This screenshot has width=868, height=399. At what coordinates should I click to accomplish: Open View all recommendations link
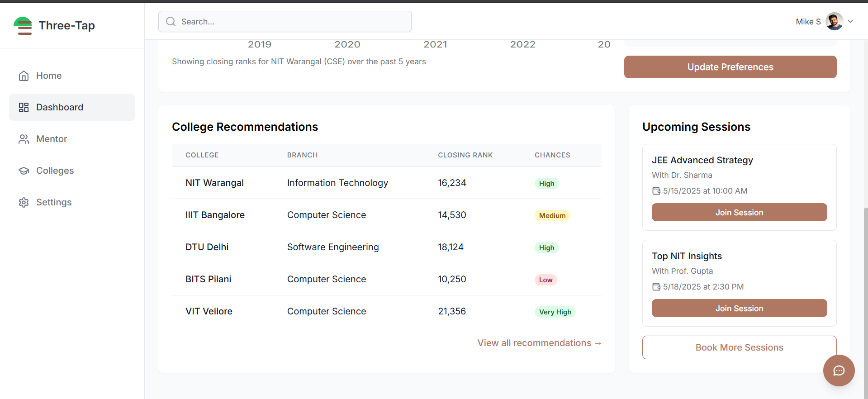tap(539, 343)
